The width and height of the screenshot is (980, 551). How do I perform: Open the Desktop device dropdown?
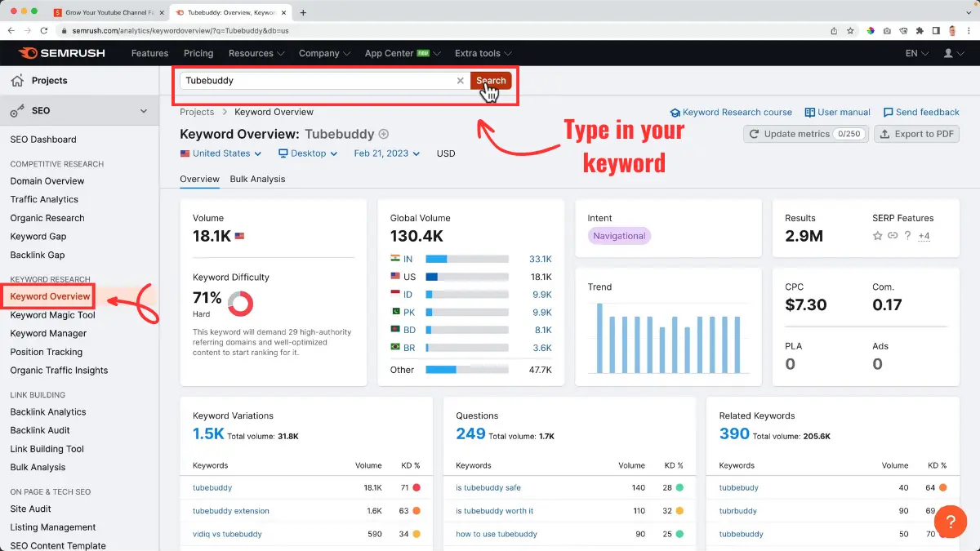(x=307, y=153)
